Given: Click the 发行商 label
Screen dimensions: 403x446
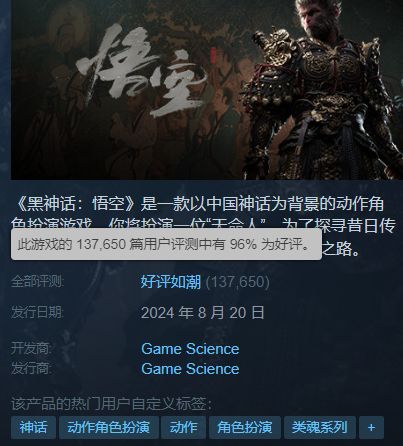Looking at the screenshot, I should [31, 369].
